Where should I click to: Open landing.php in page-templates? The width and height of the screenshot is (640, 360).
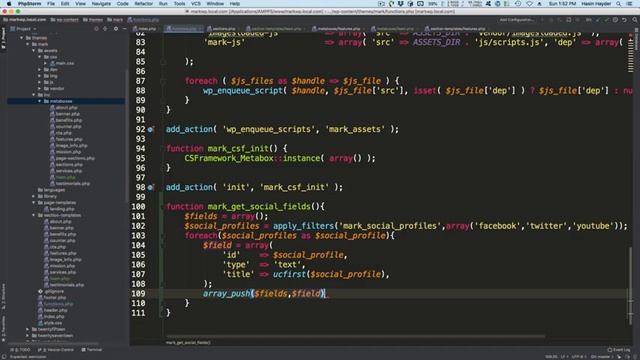pos(59,209)
